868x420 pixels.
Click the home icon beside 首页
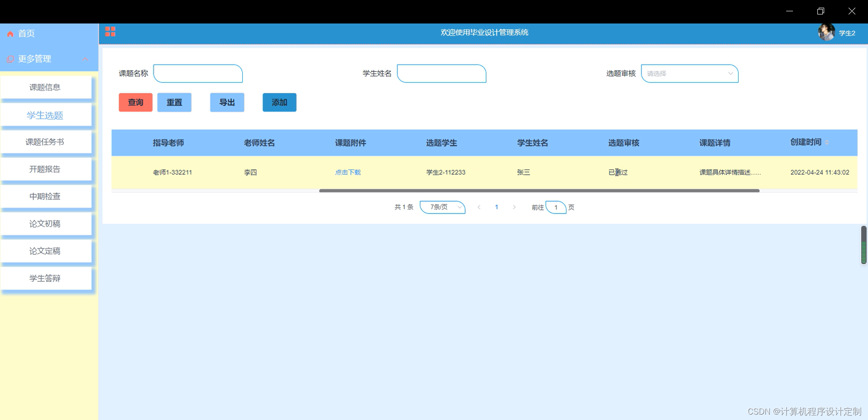coord(10,34)
